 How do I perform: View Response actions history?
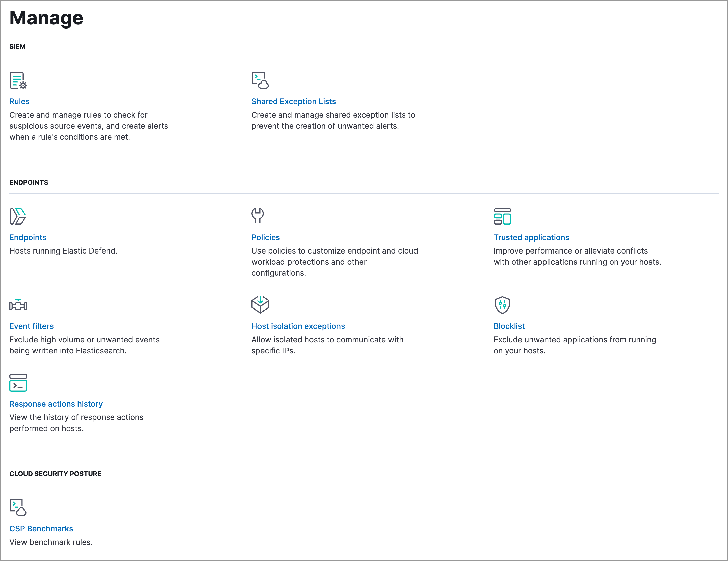pyautogui.click(x=56, y=404)
